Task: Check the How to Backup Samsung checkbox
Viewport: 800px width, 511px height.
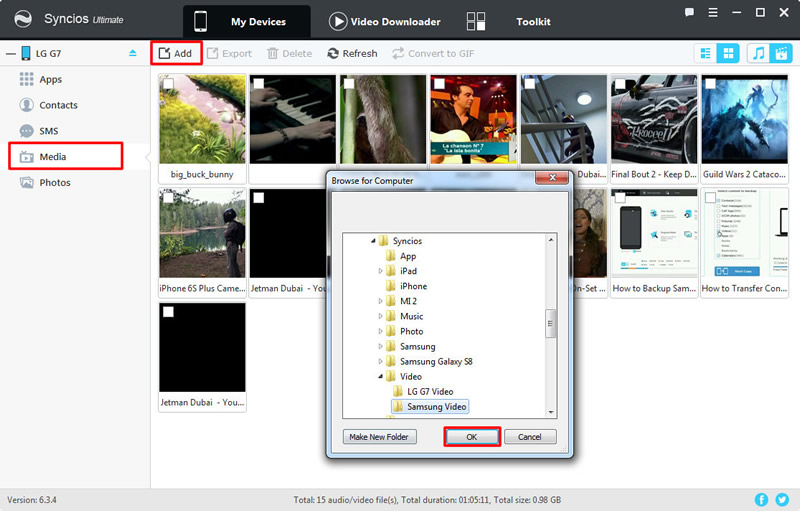Action: point(620,198)
